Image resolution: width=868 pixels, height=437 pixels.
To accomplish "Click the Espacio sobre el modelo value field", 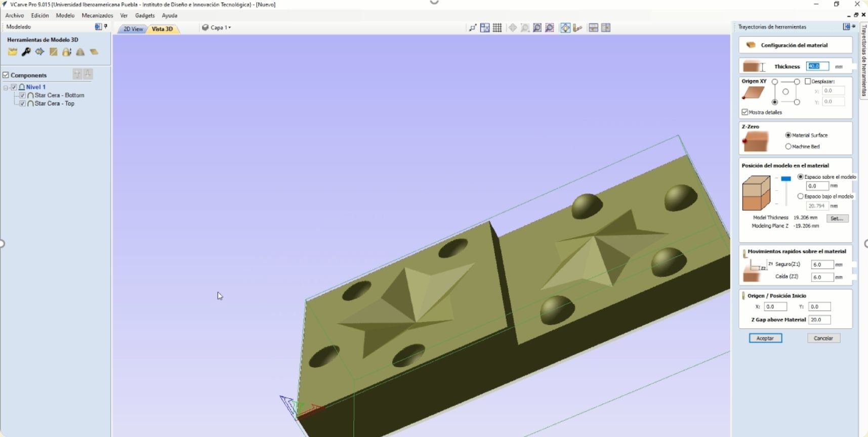I will click(817, 186).
